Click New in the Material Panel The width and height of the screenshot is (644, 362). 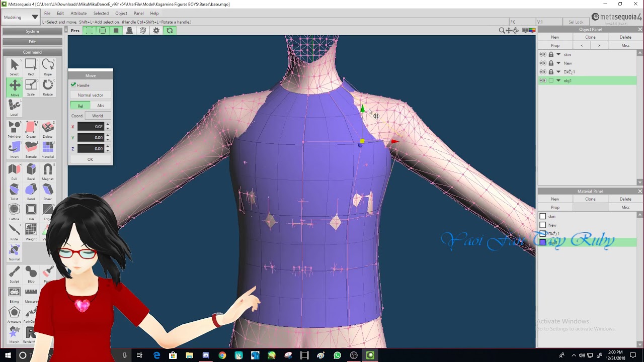coord(555,199)
